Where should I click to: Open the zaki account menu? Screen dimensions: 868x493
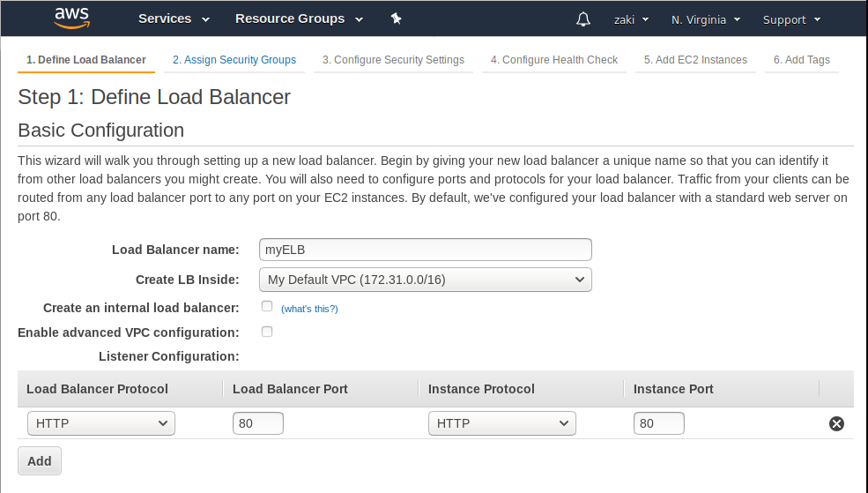tap(631, 20)
